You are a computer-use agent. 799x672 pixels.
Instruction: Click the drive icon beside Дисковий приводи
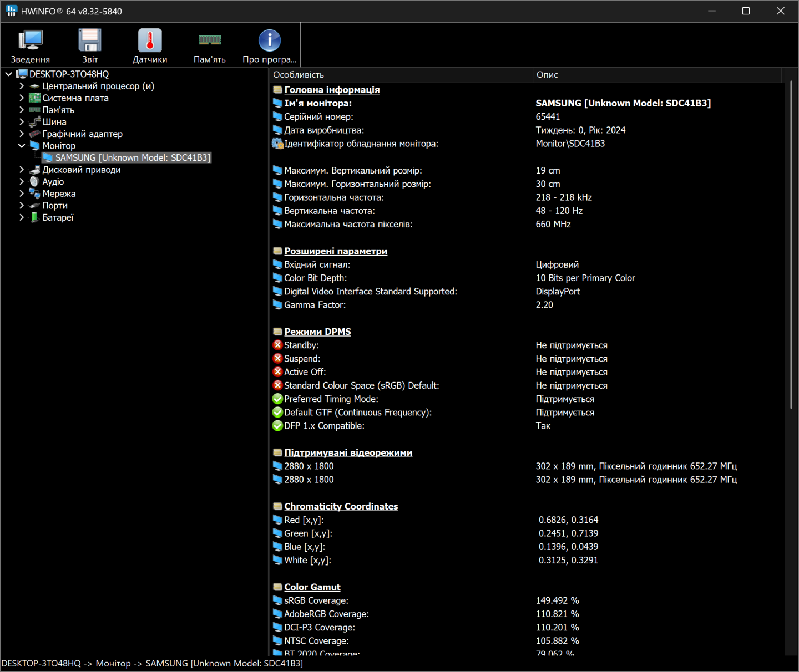tap(34, 170)
